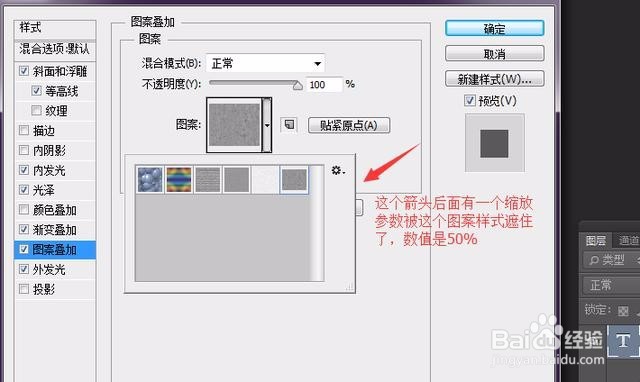This screenshot has height=382, width=640.
Task: Click the pattern picker resize grip corner
Action: (x=349, y=287)
